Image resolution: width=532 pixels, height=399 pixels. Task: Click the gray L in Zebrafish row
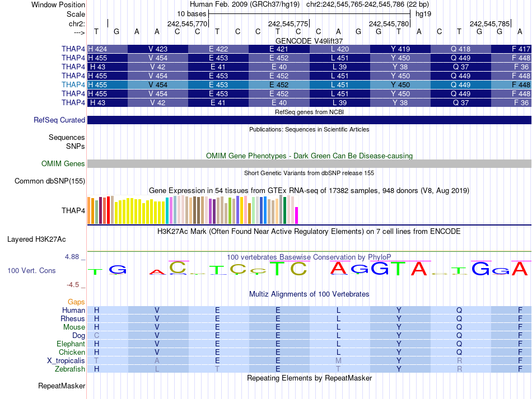pyautogui.click(x=157, y=369)
